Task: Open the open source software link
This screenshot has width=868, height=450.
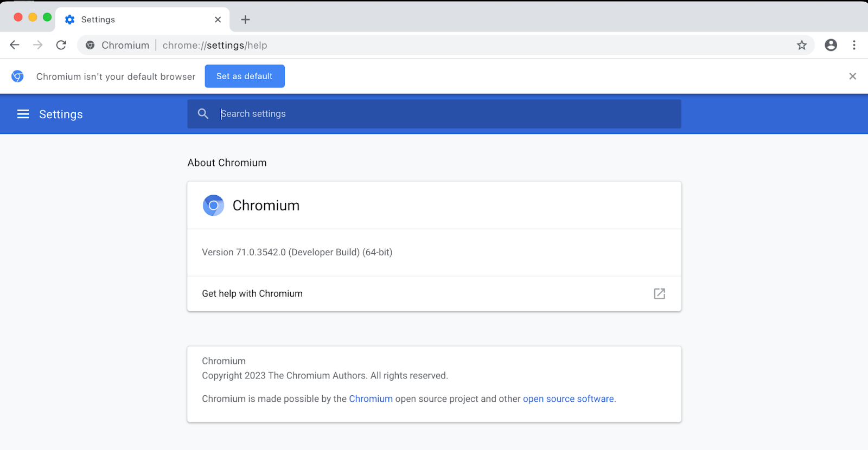Action: tap(569, 398)
